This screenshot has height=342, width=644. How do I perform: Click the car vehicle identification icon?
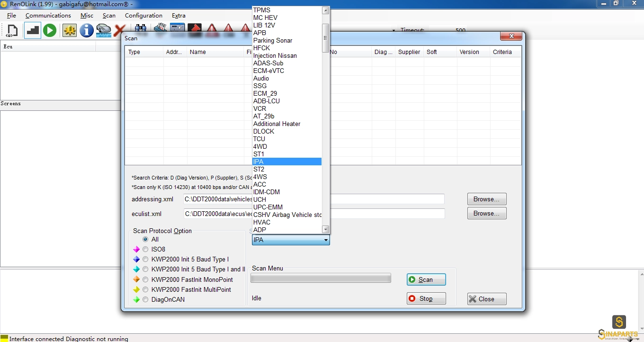tap(103, 31)
